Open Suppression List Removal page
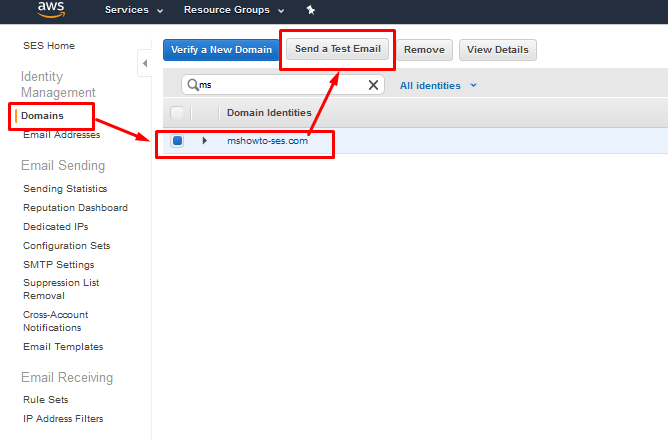668x440 pixels. point(61,289)
